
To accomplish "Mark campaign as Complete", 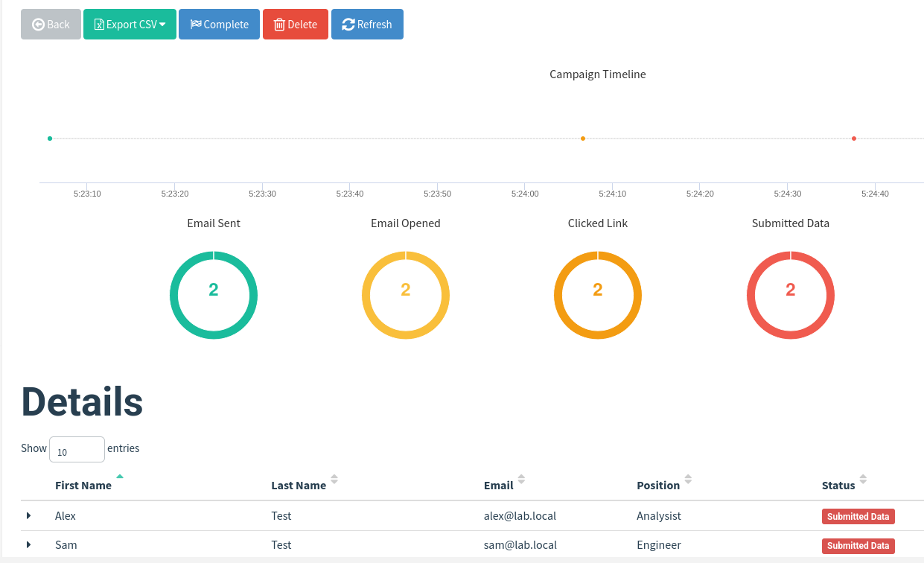I will 219,25.
